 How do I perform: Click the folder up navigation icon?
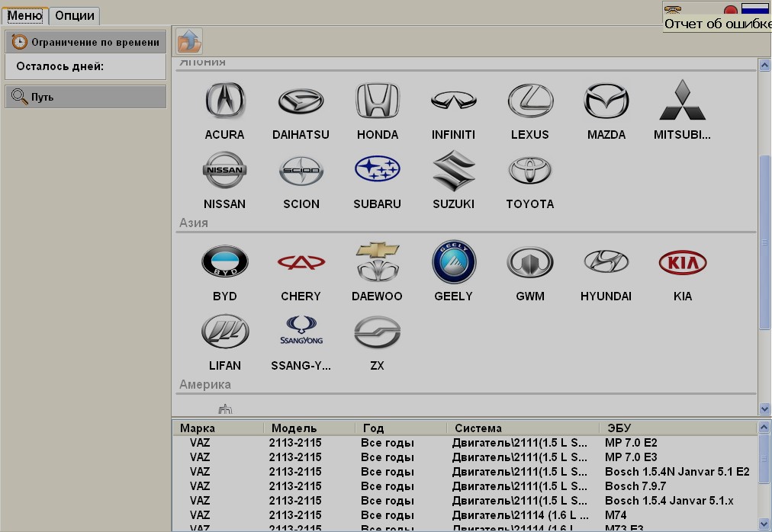pos(188,40)
